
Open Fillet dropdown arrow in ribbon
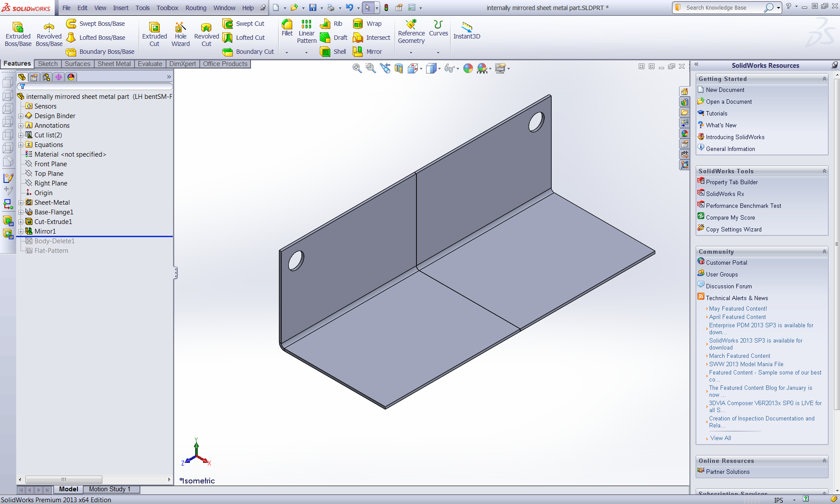click(287, 52)
